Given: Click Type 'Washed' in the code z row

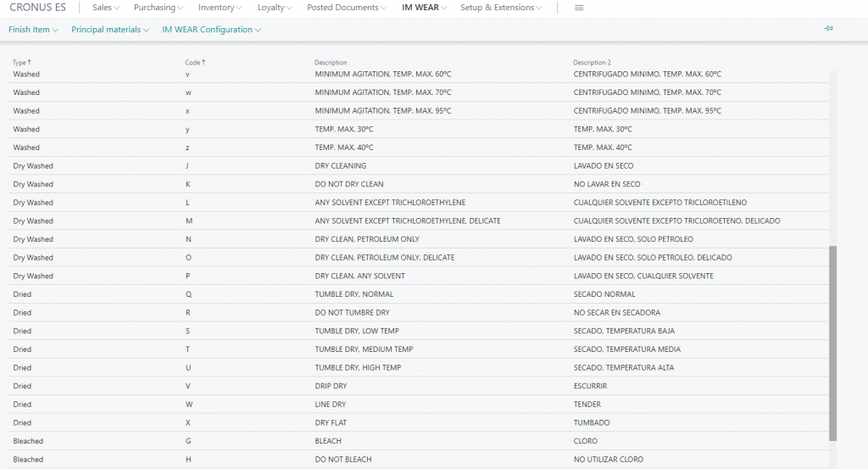Looking at the screenshot, I should (26, 148).
